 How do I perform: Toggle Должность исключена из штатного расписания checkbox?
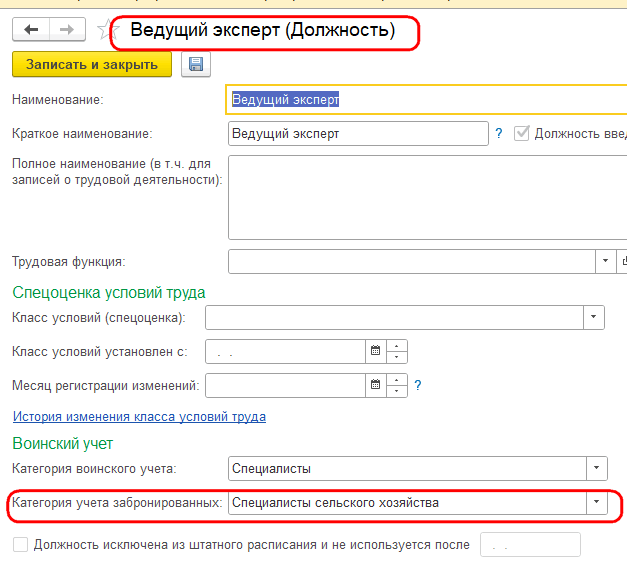[x=20, y=544]
